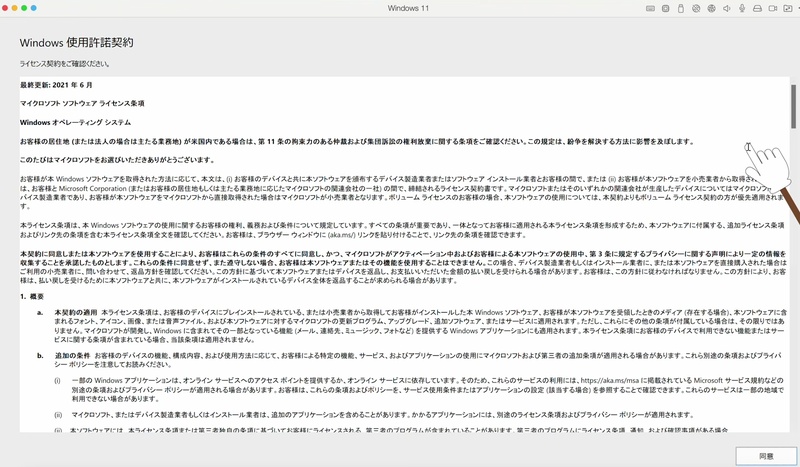Image resolution: width=800 pixels, height=467 pixels.
Task: Click the microphone icon in title bar
Action: coord(742,8)
